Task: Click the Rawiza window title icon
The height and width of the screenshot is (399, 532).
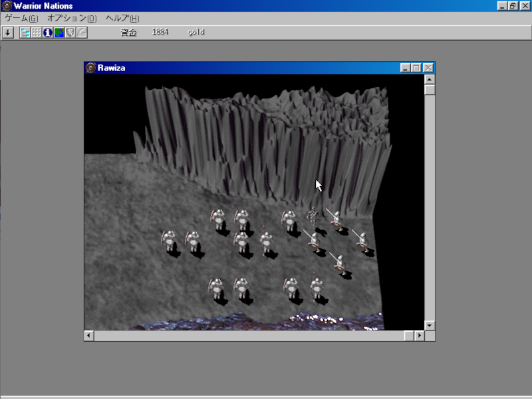Action: pyautogui.click(x=91, y=68)
